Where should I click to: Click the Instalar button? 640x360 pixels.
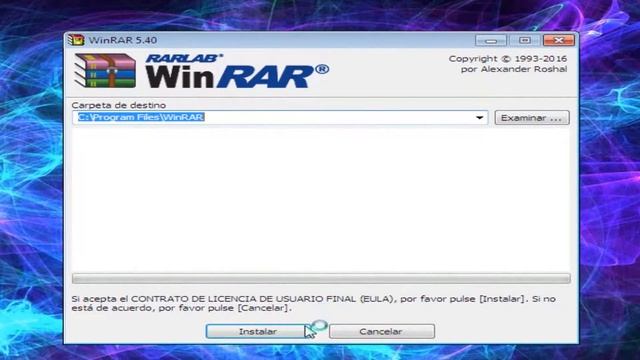[257, 331]
